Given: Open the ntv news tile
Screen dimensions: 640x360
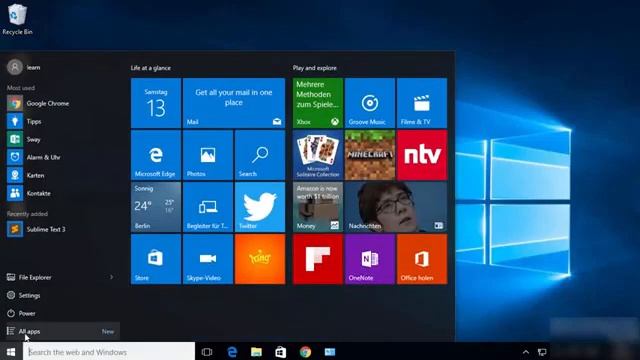Looking at the screenshot, I should coord(422,155).
